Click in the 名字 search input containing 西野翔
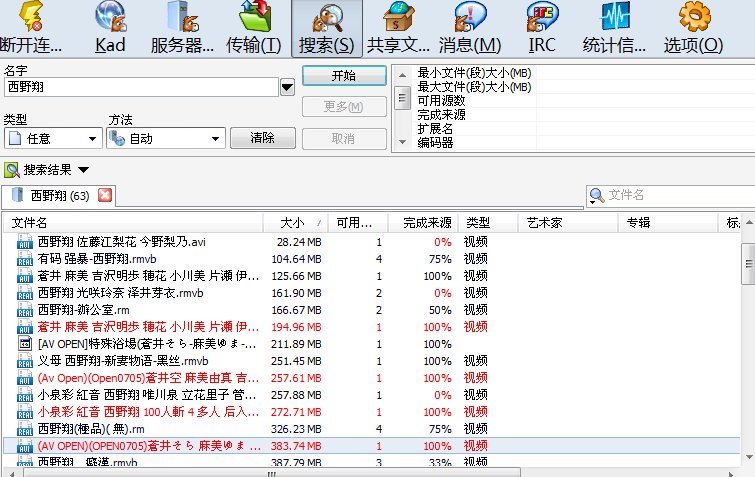 pos(142,87)
